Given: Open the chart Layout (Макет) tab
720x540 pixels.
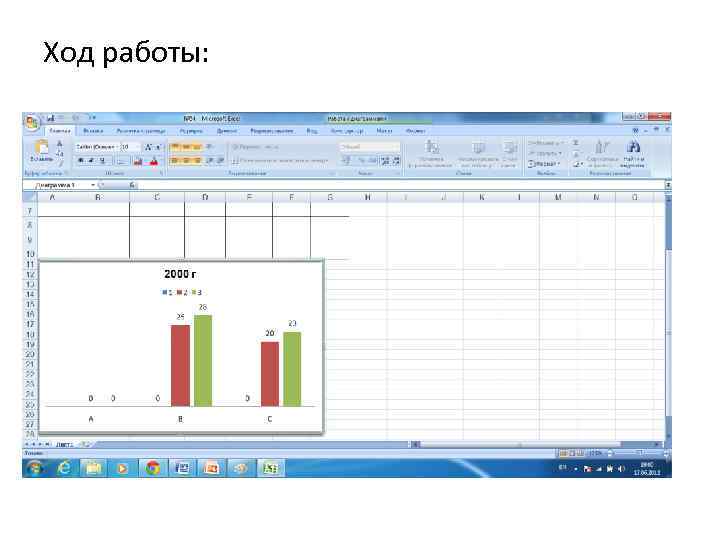Looking at the screenshot, I should click(x=384, y=131).
